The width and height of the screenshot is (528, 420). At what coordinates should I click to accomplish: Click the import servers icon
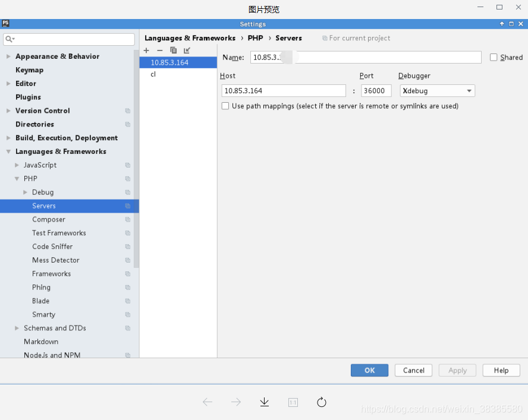(187, 50)
